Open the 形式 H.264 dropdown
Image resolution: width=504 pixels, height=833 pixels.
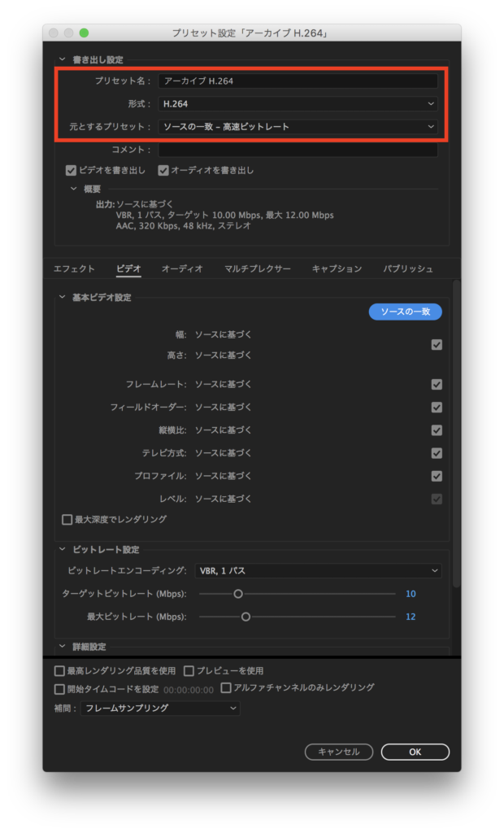(x=298, y=104)
